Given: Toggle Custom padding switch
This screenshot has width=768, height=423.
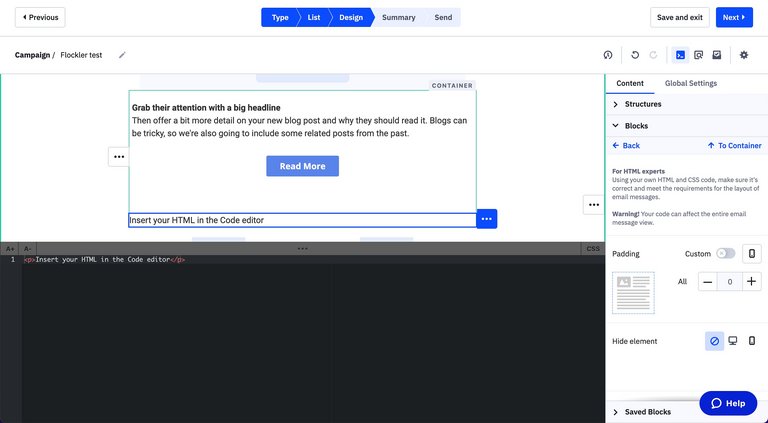Looking at the screenshot, I should tap(725, 253).
